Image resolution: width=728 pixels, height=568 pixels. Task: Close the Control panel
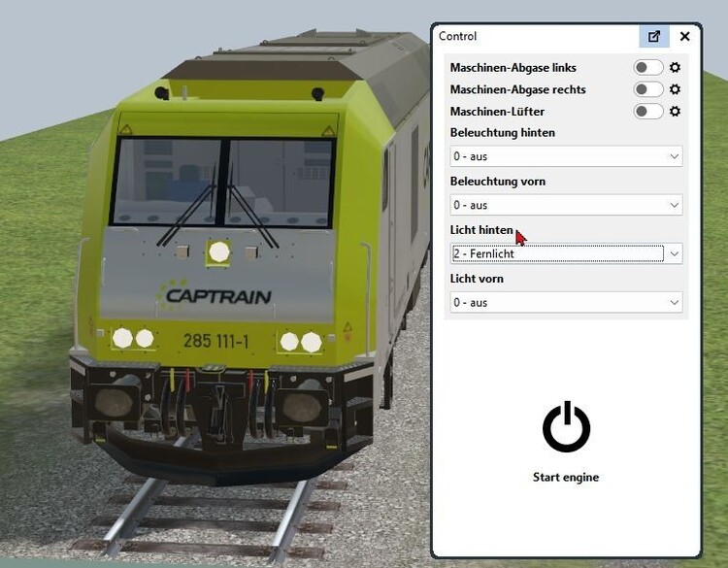click(x=685, y=36)
